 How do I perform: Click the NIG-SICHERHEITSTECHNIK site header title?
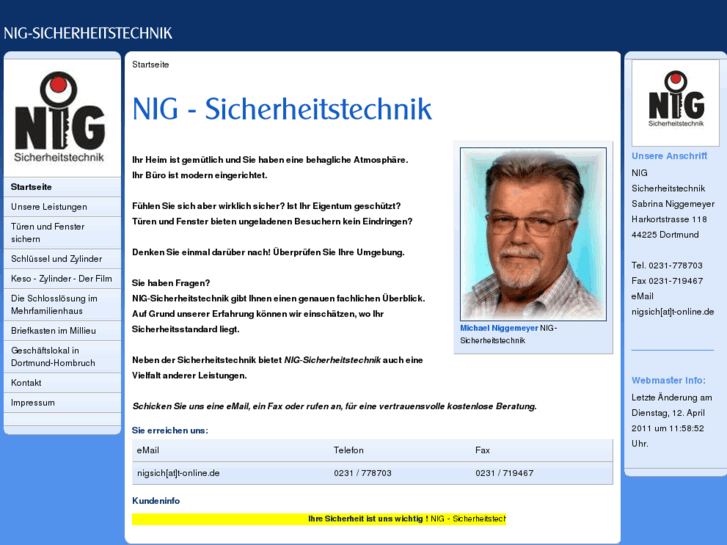click(88, 33)
